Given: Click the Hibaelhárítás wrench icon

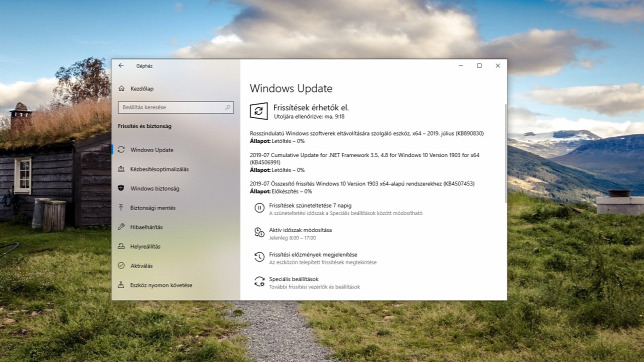Looking at the screenshot, I should coord(121,227).
